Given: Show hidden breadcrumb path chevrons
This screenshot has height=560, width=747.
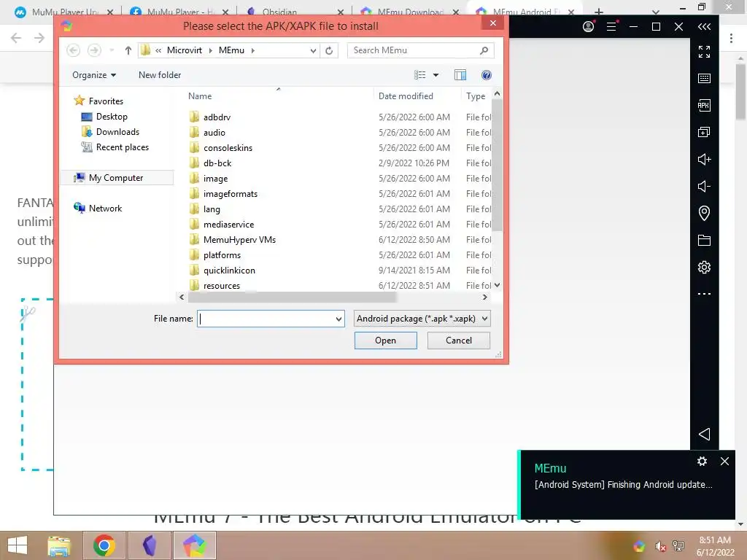Looking at the screenshot, I should (158, 50).
